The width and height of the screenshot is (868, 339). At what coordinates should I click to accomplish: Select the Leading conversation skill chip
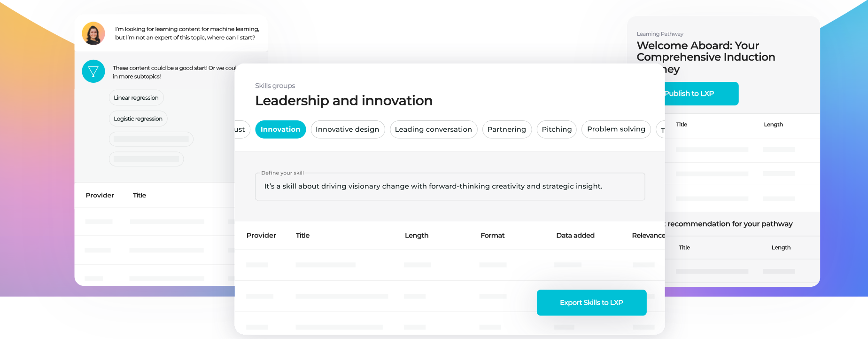pos(433,129)
